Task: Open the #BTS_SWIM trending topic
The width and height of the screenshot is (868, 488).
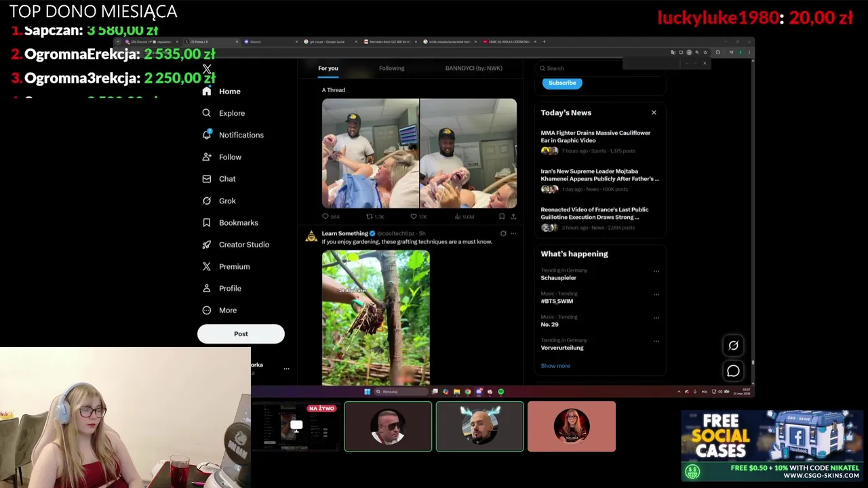Action: [557, 301]
